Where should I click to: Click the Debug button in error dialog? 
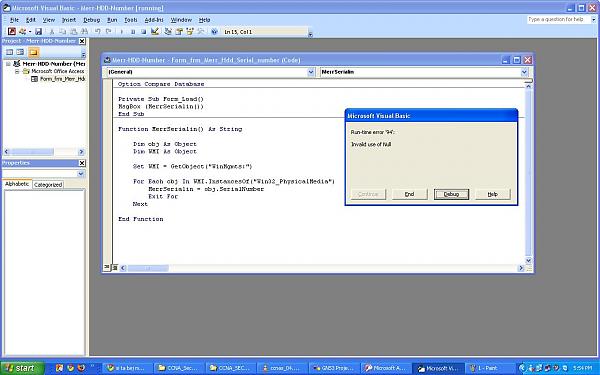pos(451,194)
